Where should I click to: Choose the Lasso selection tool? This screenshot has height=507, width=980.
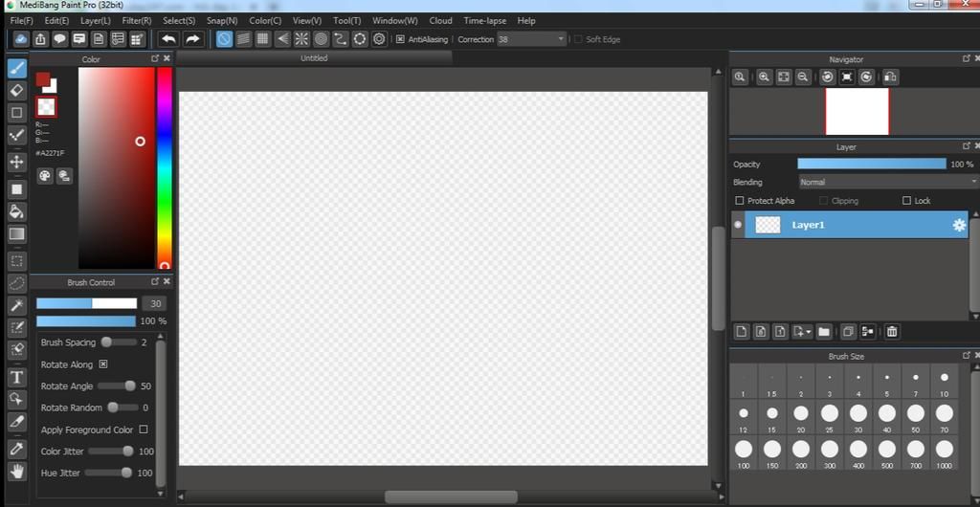[17, 283]
